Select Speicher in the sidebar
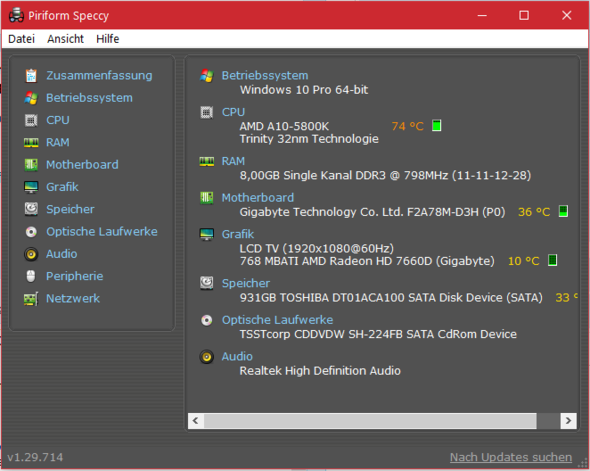The image size is (590, 471). [70, 209]
